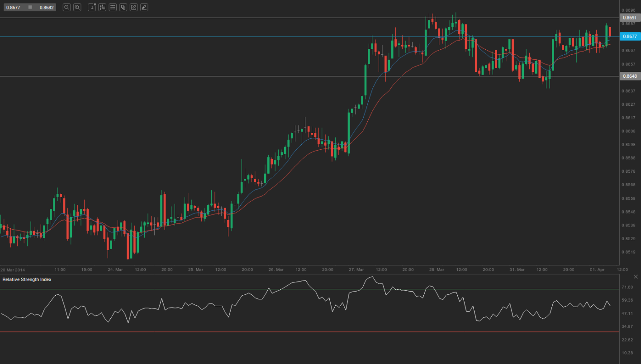Select the 0.8691 resistance level tag
Image resolution: width=641 pixels, height=364 pixels.
tap(629, 18)
